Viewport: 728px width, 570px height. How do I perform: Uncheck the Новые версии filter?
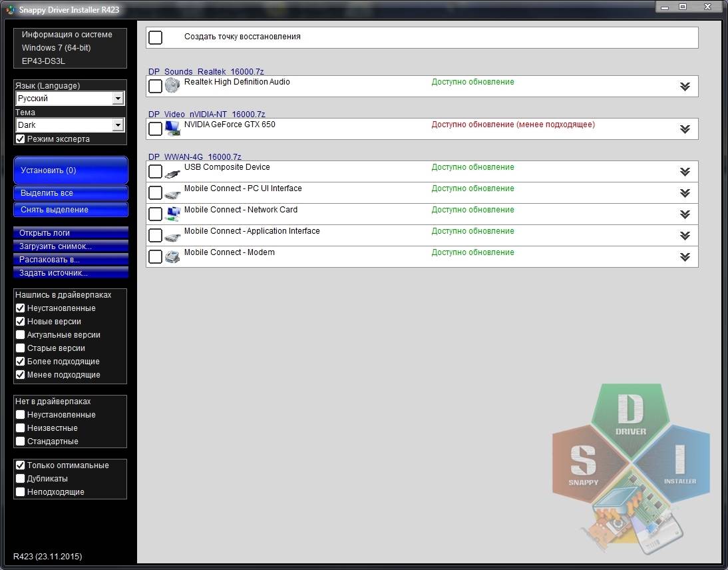pos(20,322)
